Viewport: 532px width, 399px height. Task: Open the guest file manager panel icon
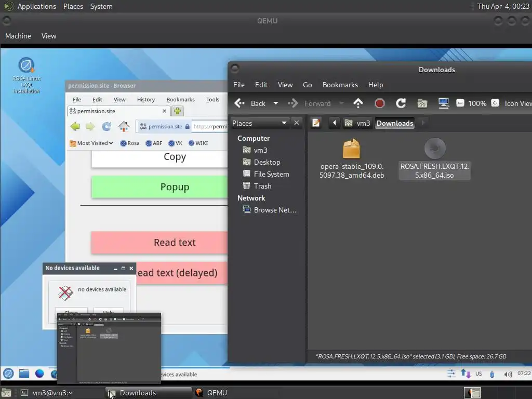pyautogui.click(x=24, y=374)
